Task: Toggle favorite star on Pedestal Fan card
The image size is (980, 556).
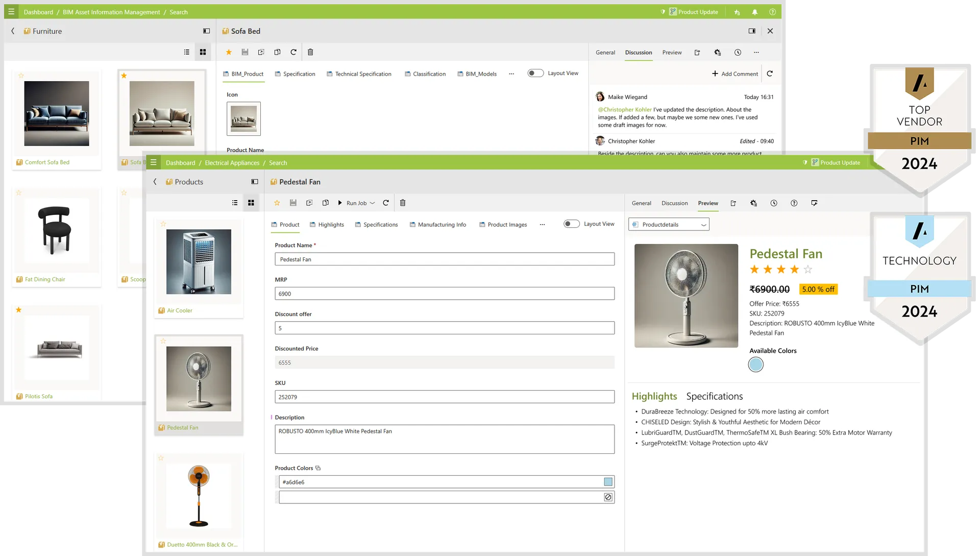Action: (x=163, y=341)
